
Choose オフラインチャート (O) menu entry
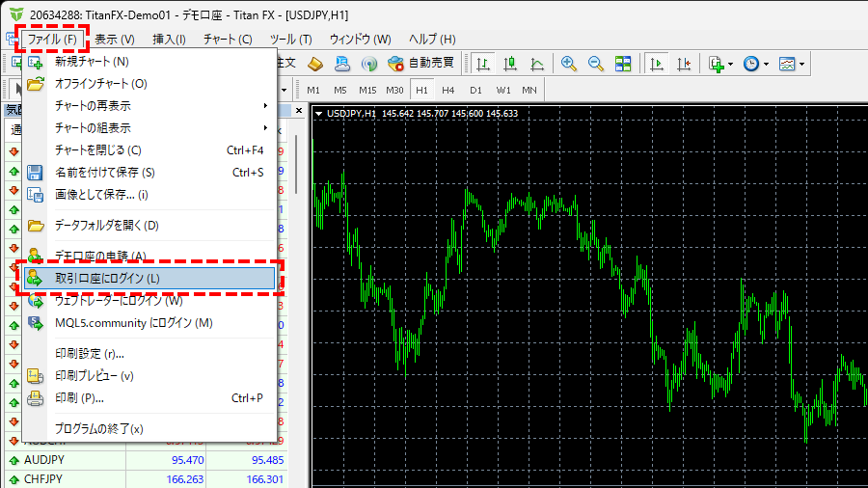(x=149, y=84)
